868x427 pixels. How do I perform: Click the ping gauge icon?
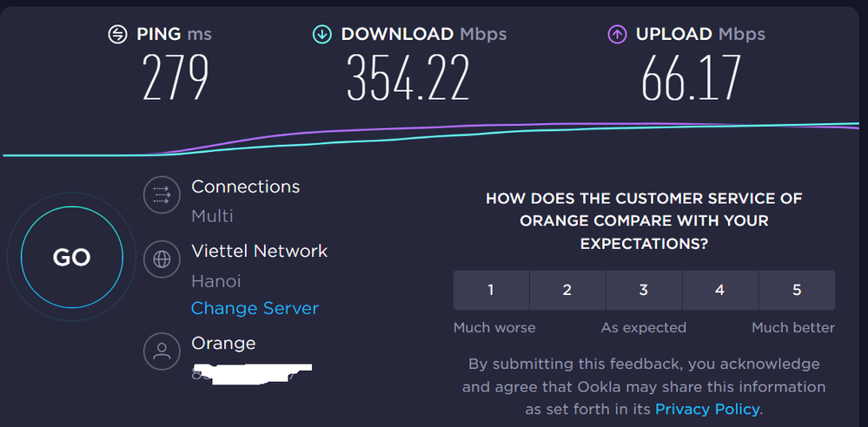(117, 35)
